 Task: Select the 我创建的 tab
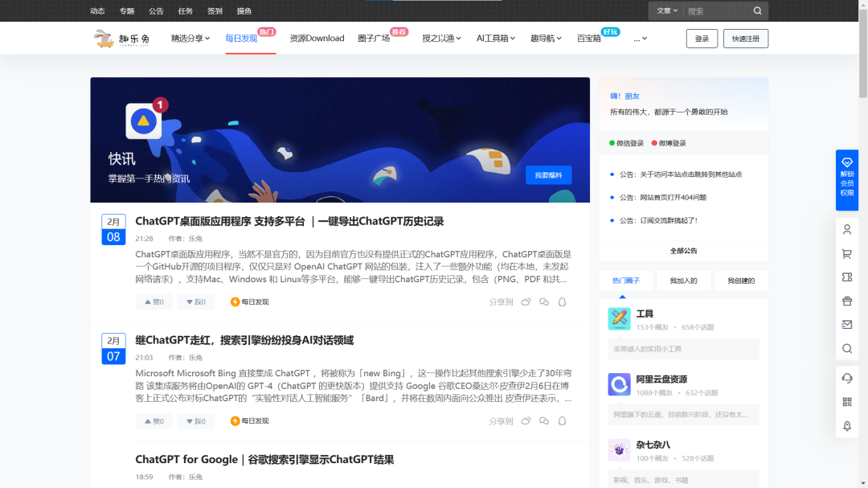pos(741,281)
